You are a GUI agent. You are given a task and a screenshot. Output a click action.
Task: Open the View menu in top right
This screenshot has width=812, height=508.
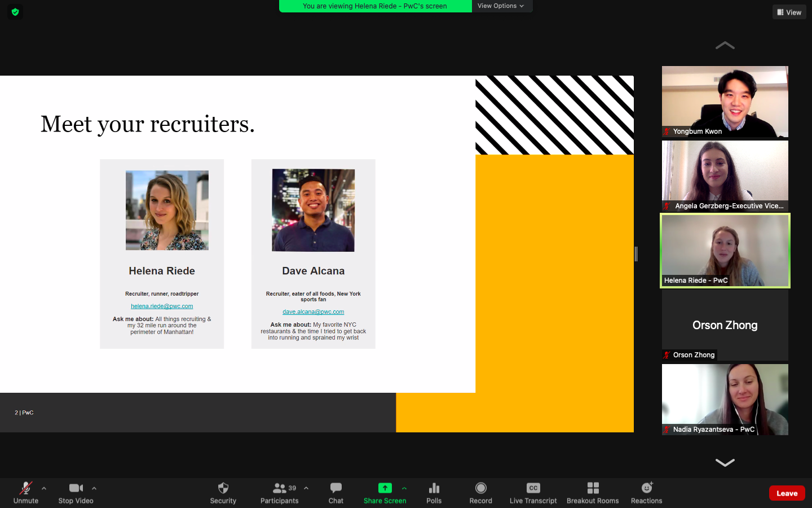tap(788, 11)
